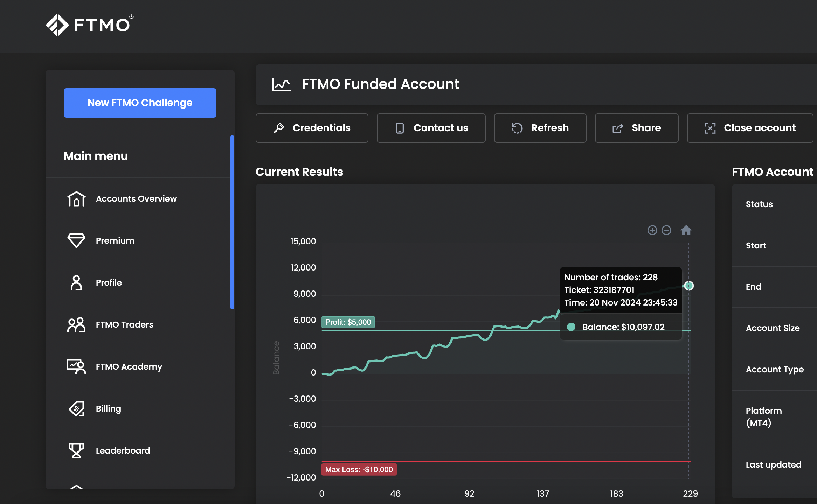817x504 pixels.
Task: Click the sidebar menu scrollbar
Action: [232, 222]
